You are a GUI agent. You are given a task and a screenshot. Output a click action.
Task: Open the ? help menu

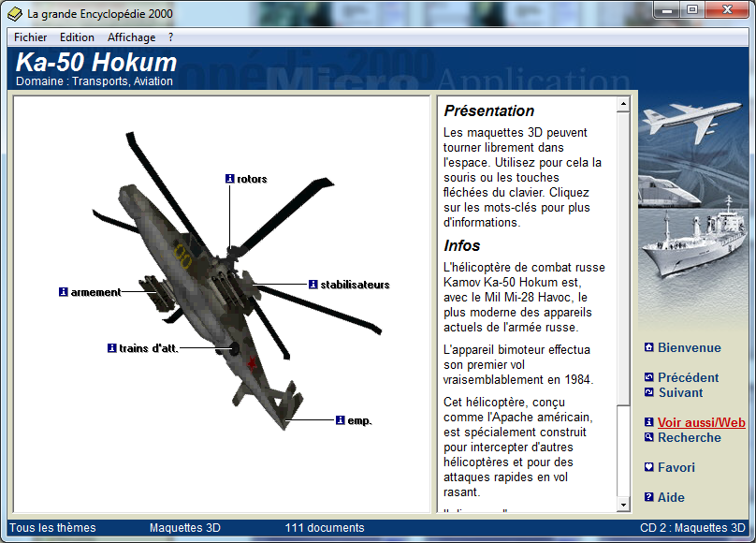pos(170,37)
